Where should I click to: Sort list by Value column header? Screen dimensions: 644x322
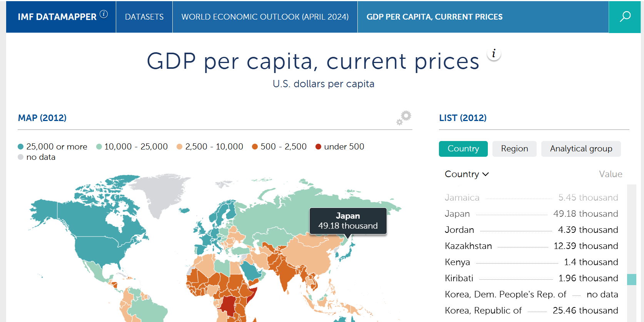[611, 174]
